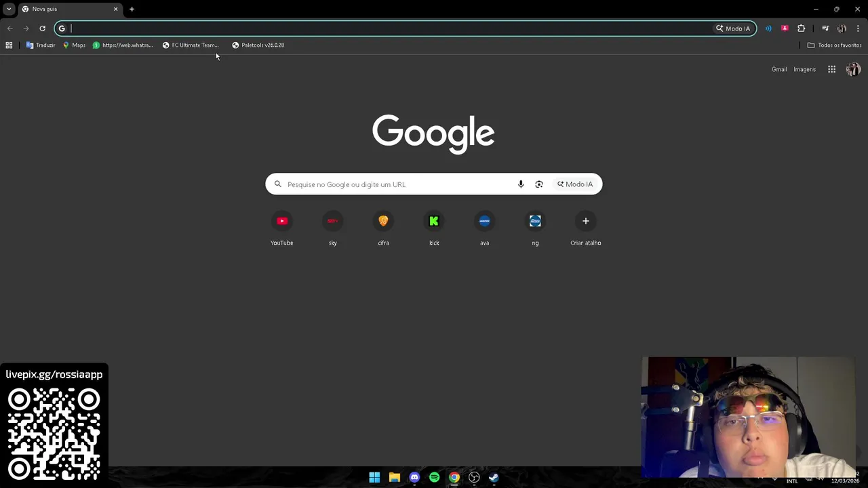Expand the tab search dropdown arrow
The height and width of the screenshot is (488, 868).
(9, 9)
